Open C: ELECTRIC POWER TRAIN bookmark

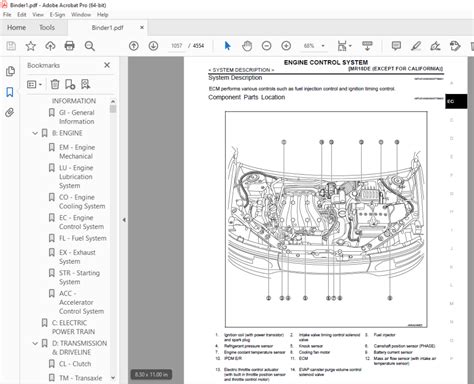point(74,327)
